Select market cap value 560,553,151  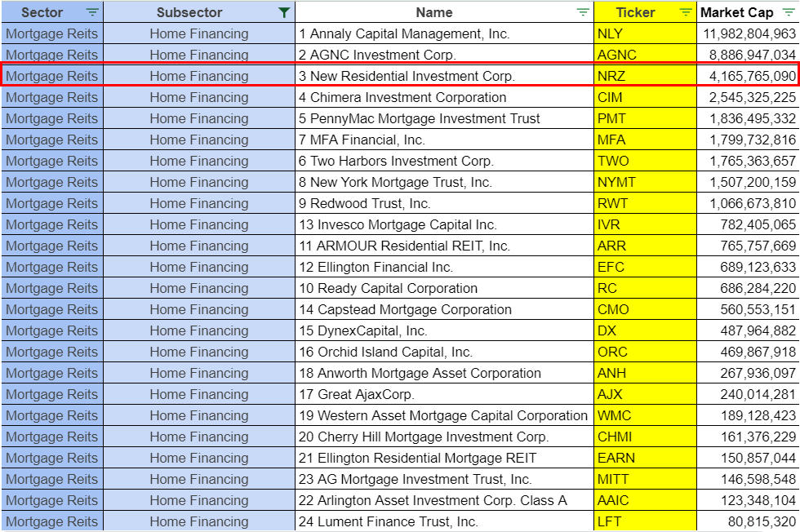coord(758,309)
